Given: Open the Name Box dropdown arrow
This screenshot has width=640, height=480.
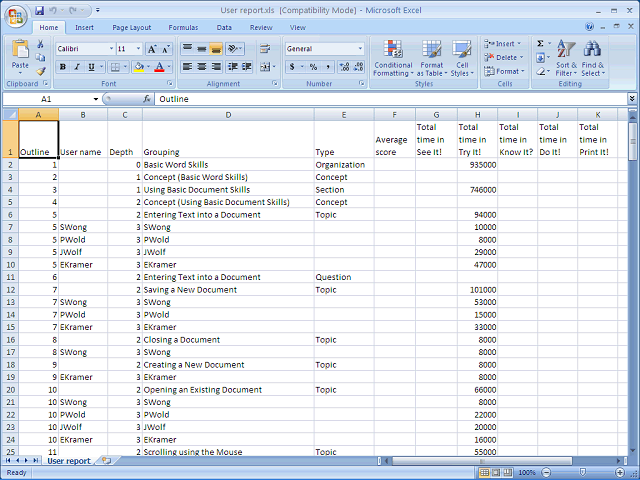Looking at the screenshot, I should click(x=96, y=99).
